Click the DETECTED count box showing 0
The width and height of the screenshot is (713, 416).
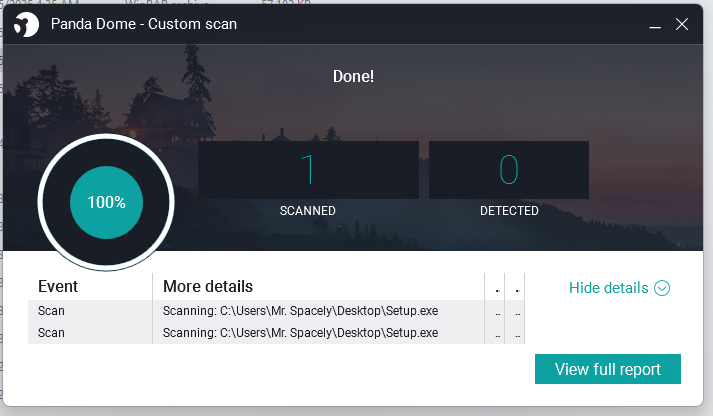point(509,170)
